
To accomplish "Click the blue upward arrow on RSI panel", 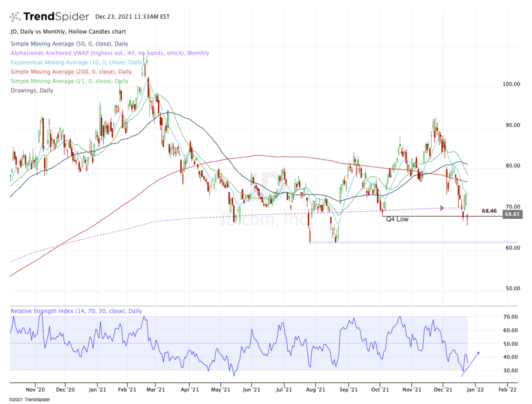I will click(470, 364).
